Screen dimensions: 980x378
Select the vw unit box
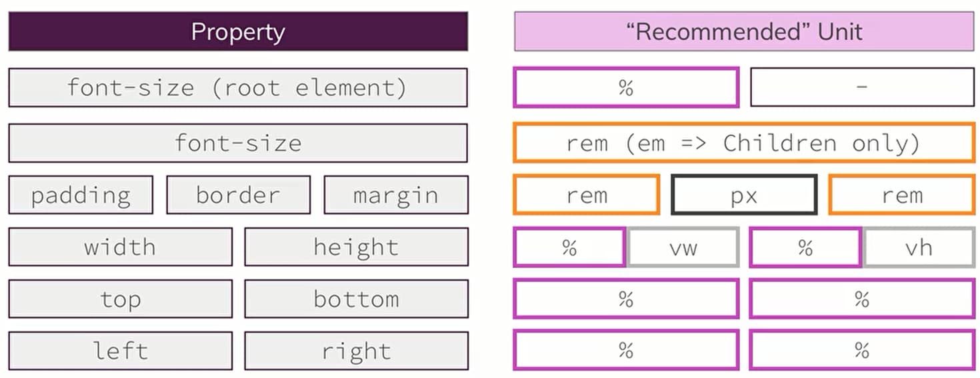click(x=683, y=248)
